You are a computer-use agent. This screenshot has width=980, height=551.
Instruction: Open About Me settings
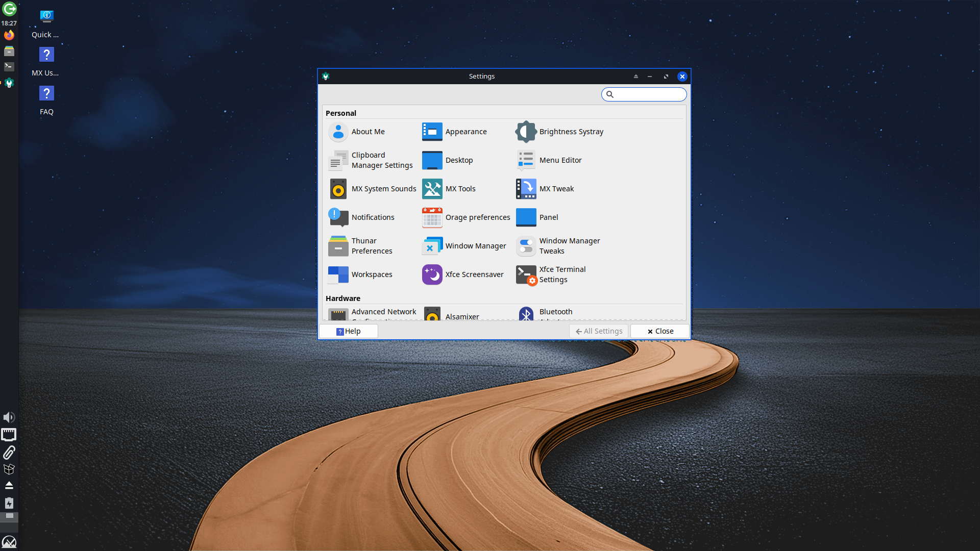click(x=357, y=132)
